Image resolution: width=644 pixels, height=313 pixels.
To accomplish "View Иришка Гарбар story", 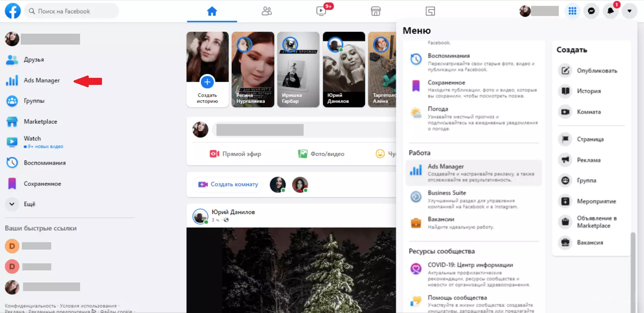I will tap(298, 69).
